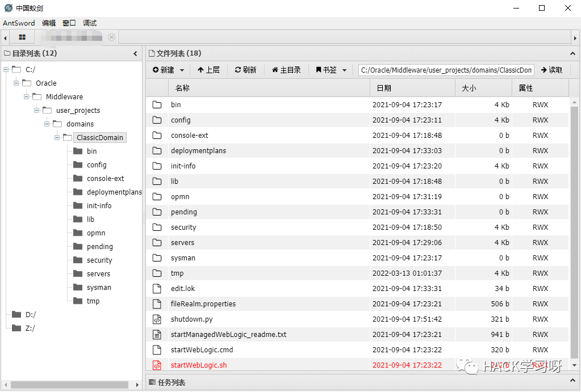Refresh the file list with 刷新

tap(246, 70)
